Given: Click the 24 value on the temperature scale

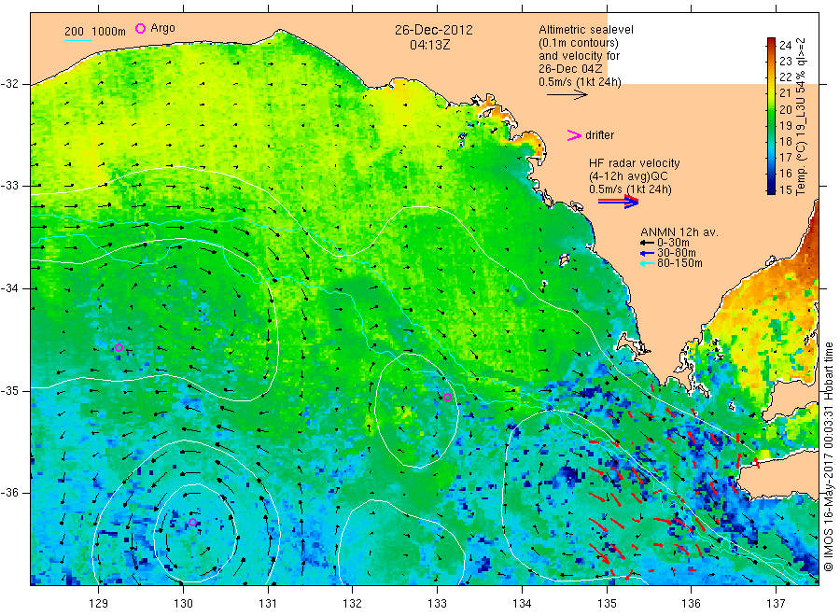Looking at the screenshot, I should [x=785, y=45].
